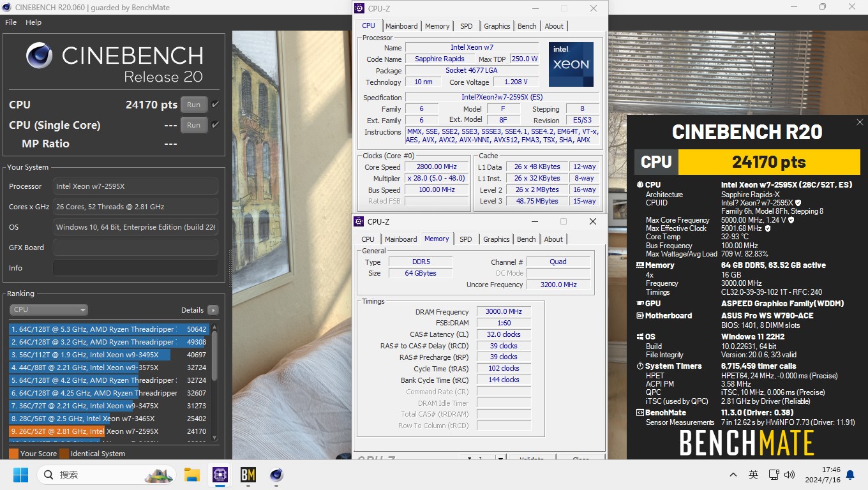Click the empty Info field

click(x=135, y=268)
